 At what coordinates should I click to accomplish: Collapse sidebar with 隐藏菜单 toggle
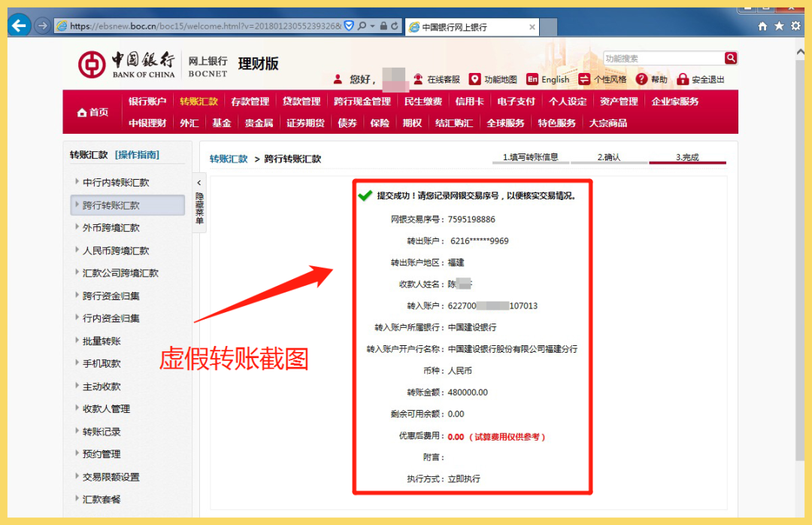[198, 202]
